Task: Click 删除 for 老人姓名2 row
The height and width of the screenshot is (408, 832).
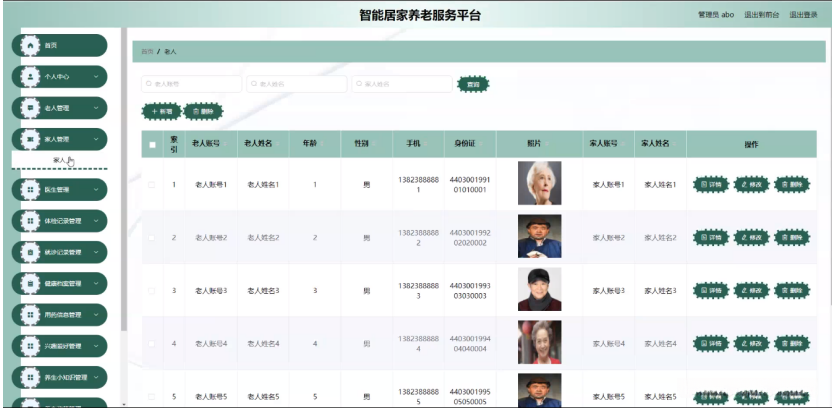Action: pos(792,238)
